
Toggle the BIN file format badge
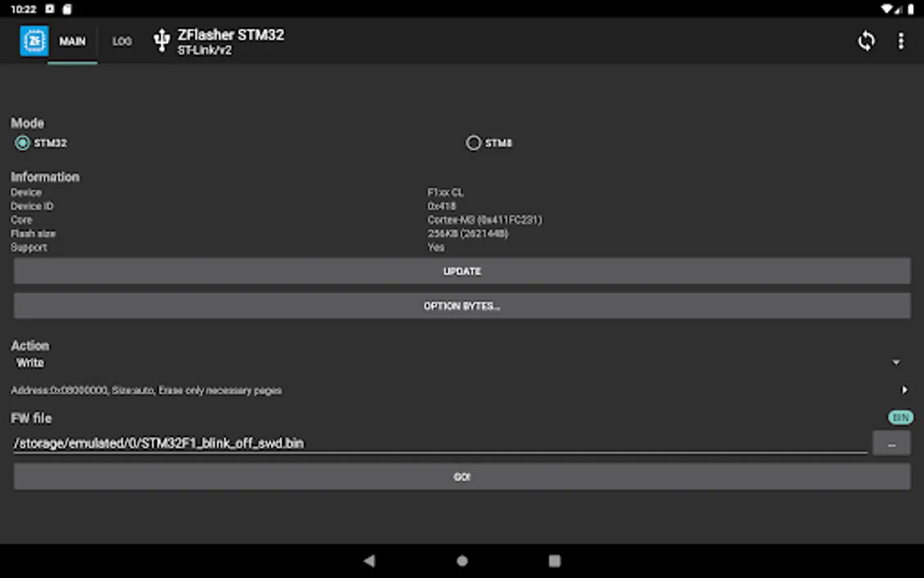900,417
